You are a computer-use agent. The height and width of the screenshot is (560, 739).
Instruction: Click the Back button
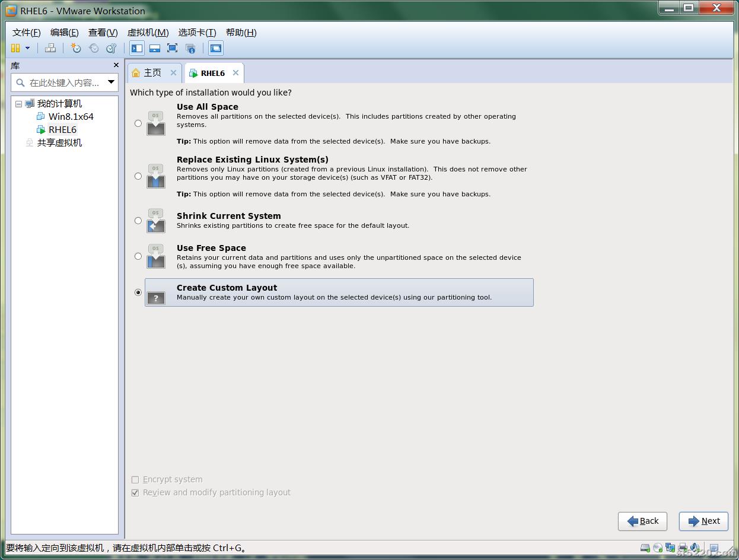(x=643, y=521)
